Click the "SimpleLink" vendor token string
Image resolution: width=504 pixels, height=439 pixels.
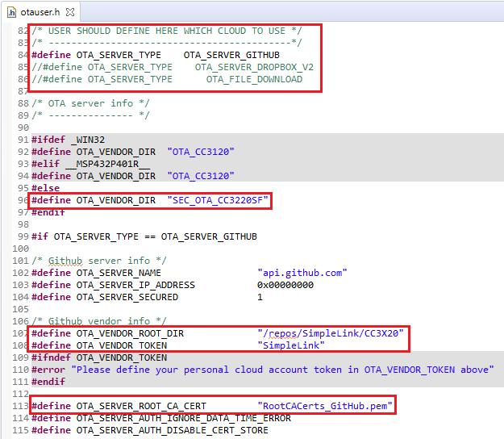(x=290, y=345)
